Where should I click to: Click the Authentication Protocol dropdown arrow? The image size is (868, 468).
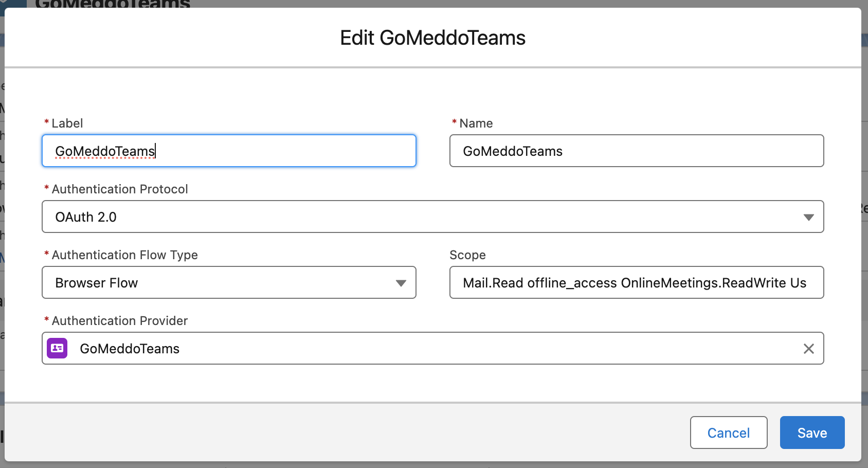[x=808, y=217]
